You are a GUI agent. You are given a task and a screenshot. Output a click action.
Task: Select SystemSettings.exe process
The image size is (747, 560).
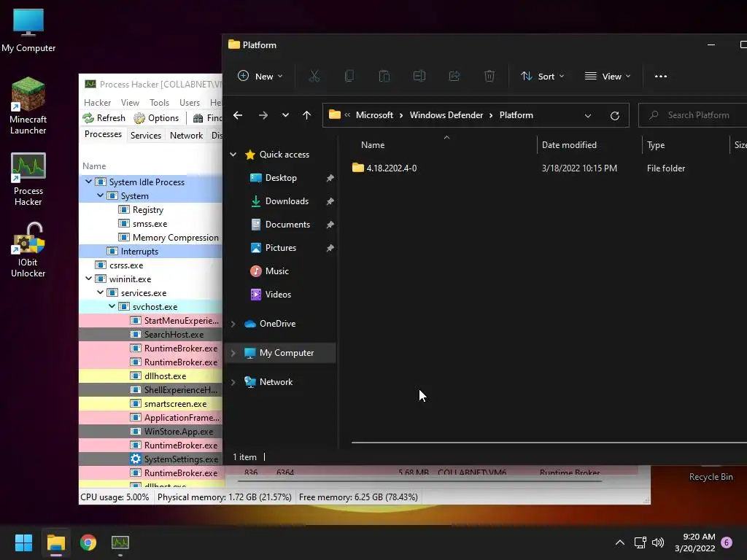pos(150,459)
